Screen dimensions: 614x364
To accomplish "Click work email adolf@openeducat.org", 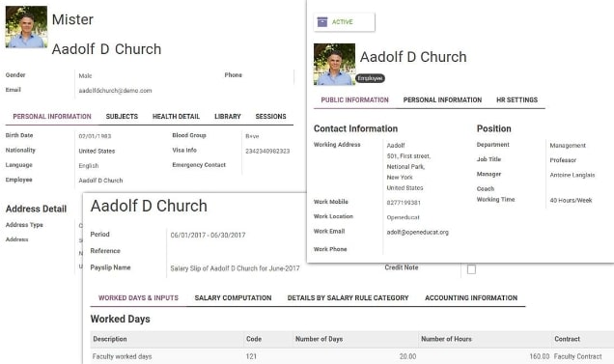I will coord(417,233).
